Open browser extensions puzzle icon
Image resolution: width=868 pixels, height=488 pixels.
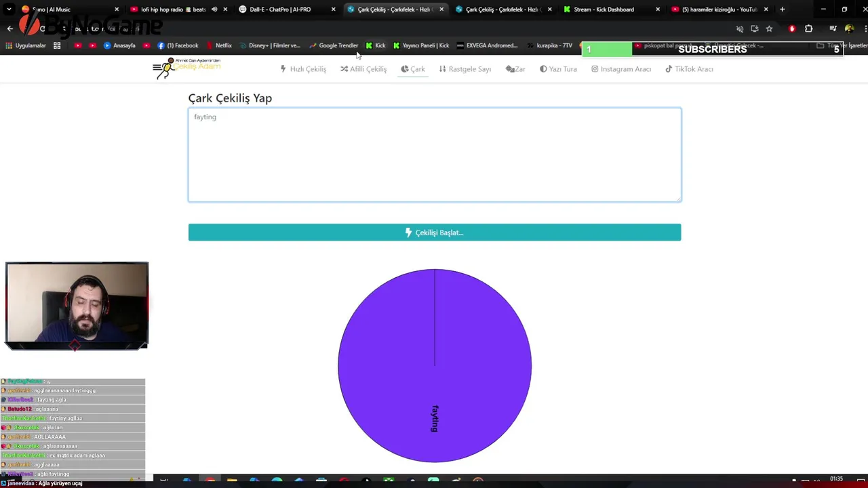(808, 28)
